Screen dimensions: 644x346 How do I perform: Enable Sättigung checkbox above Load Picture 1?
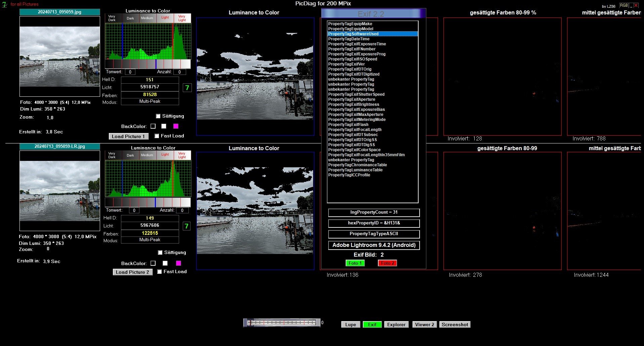[x=158, y=116]
